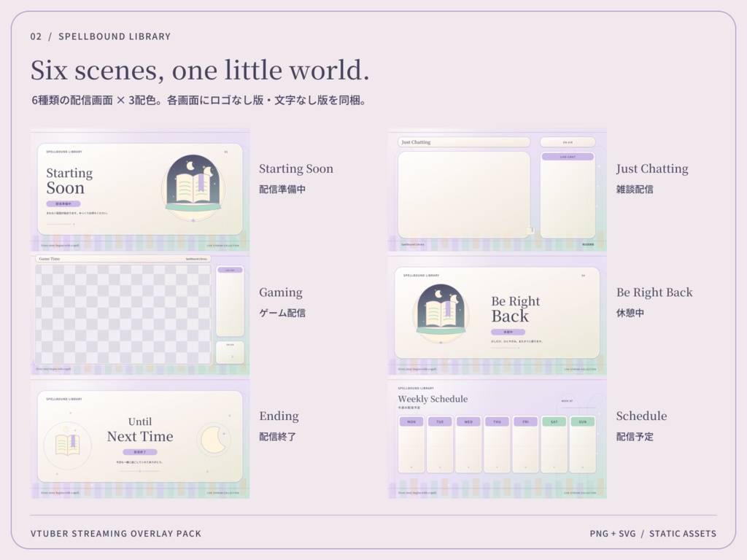Open the Just Chatting scene thumbnail
The width and height of the screenshot is (747, 560).
(x=498, y=190)
